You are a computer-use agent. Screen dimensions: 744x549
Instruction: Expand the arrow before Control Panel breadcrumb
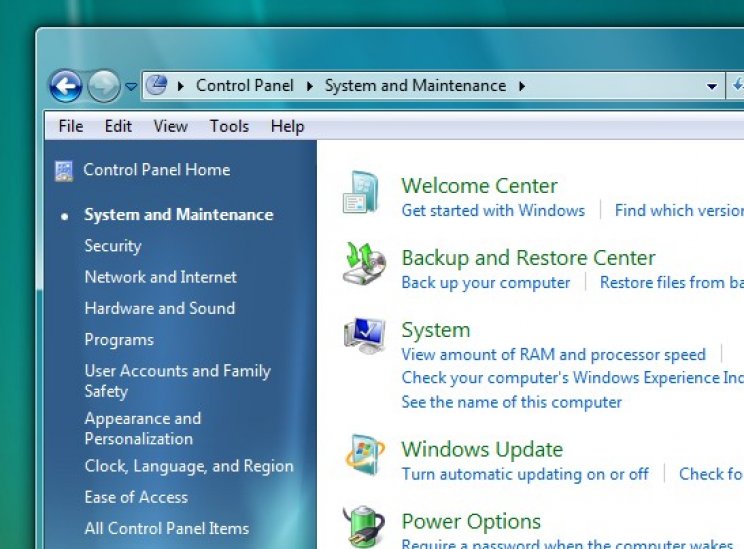click(x=180, y=86)
